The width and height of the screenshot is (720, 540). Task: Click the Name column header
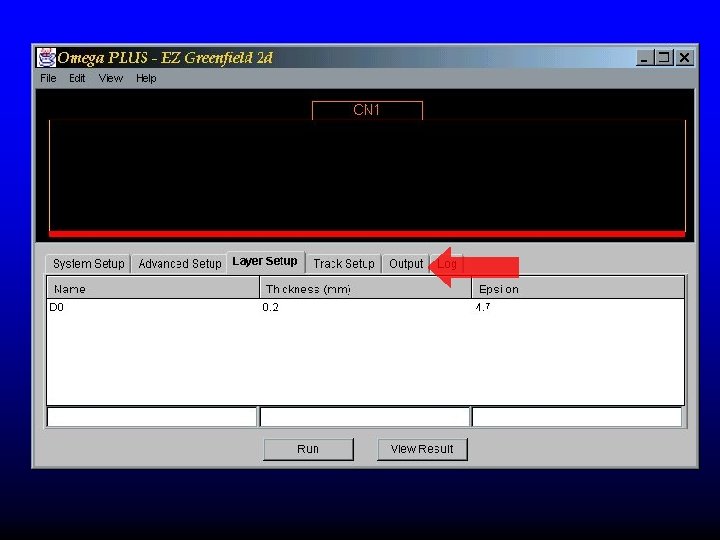click(x=153, y=289)
